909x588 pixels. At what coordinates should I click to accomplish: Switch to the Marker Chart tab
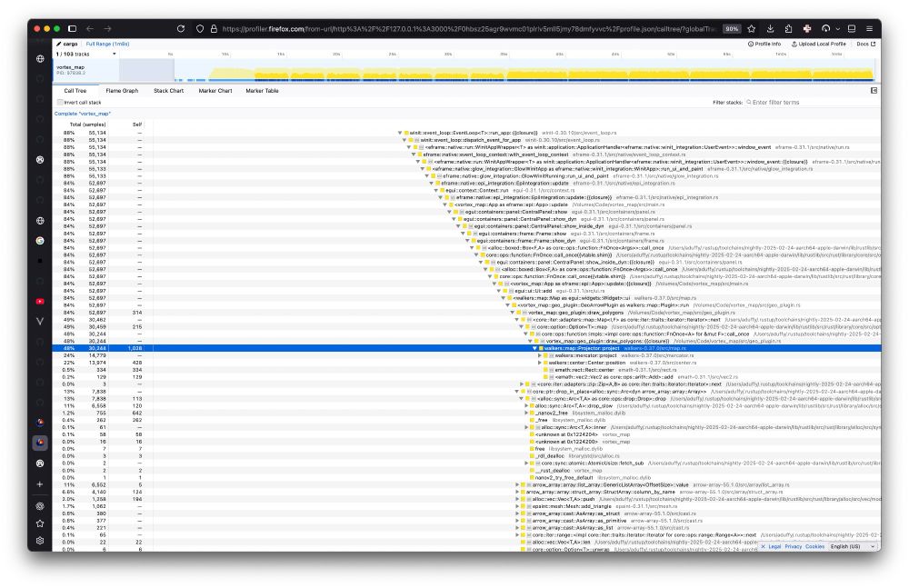click(215, 91)
